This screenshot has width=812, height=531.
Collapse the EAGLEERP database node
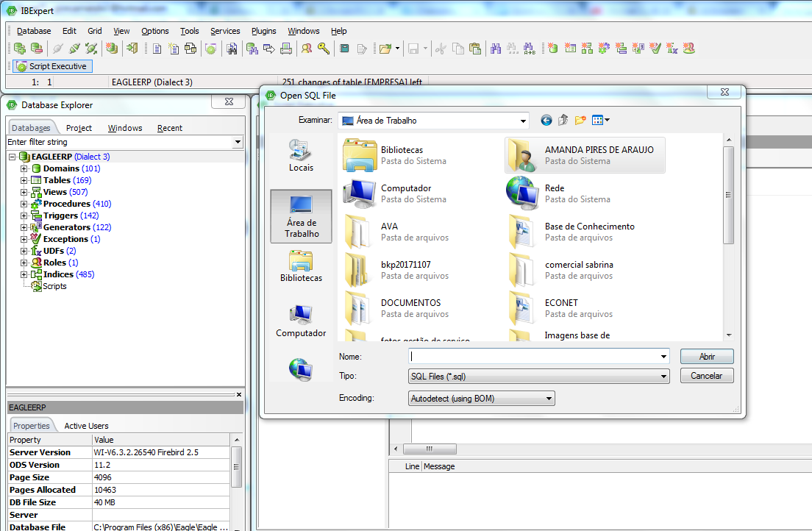click(12, 157)
